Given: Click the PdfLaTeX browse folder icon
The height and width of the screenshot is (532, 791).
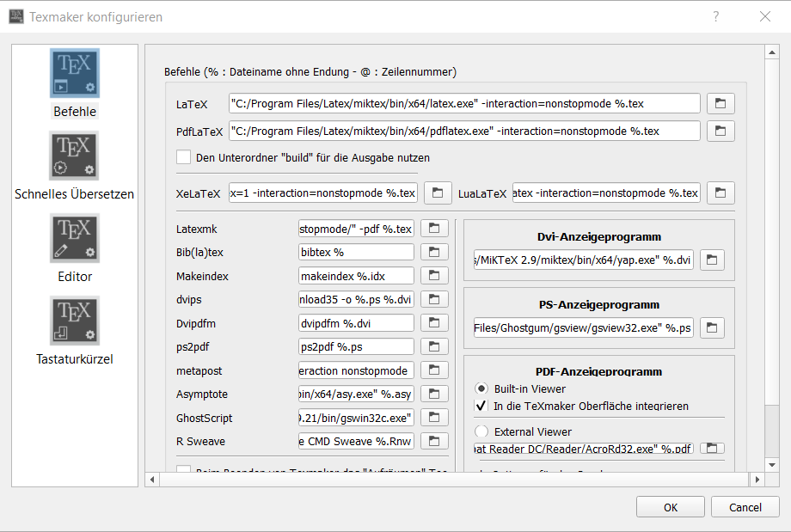Looking at the screenshot, I should click(x=720, y=131).
